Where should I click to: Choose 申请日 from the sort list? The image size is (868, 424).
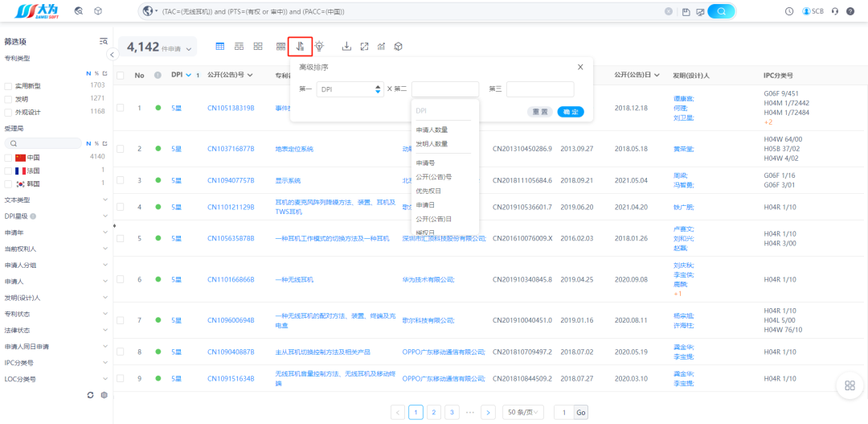425,205
